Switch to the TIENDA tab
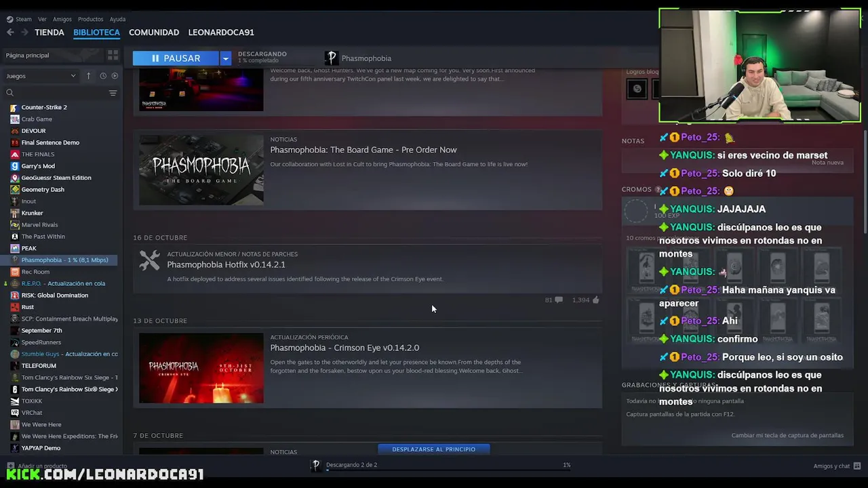The height and width of the screenshot is (488, 868). click(50, 32)
